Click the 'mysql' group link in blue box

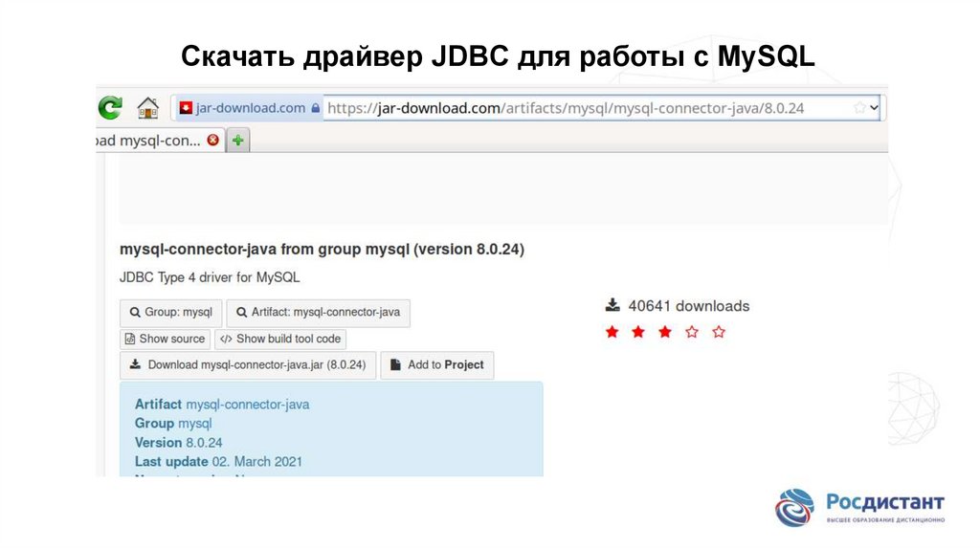point(195,424)
